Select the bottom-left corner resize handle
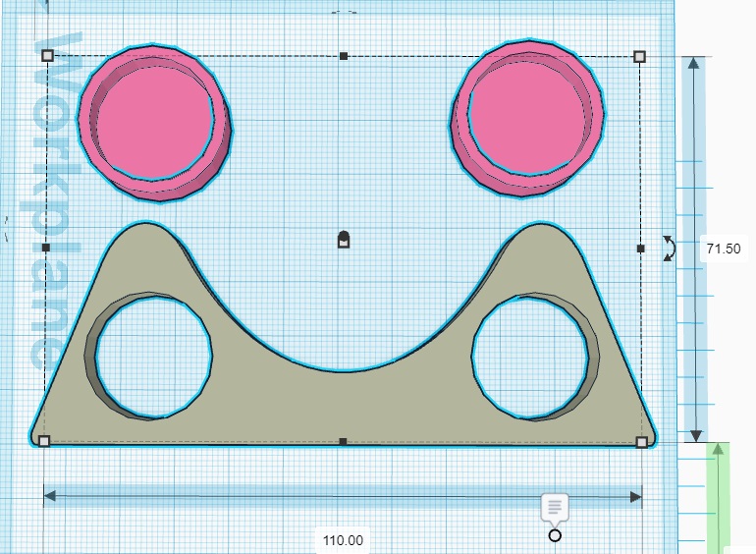756x554 pixels. pyautogui.click(x=43, y=442)
